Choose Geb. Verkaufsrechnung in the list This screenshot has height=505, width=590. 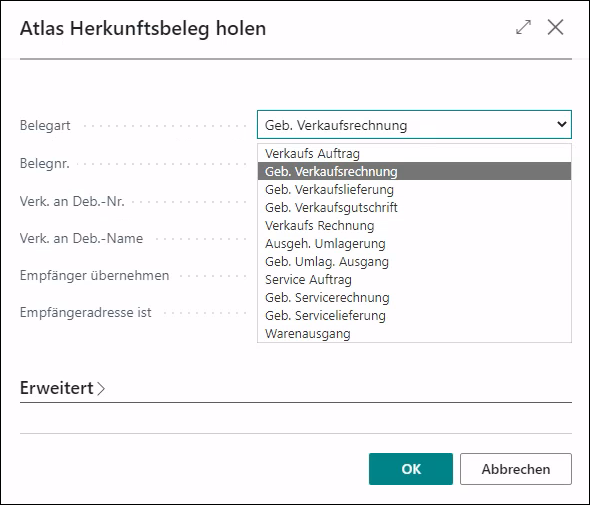(x=414, y=172)
